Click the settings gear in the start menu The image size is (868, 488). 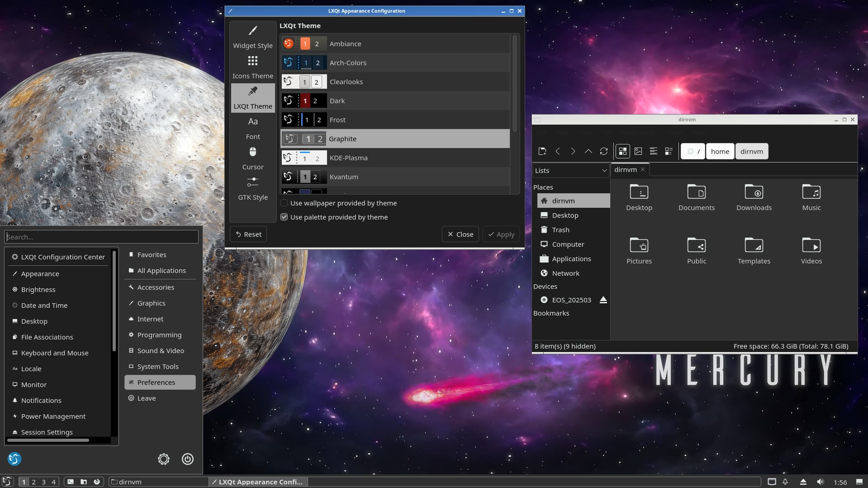[164, 459]
